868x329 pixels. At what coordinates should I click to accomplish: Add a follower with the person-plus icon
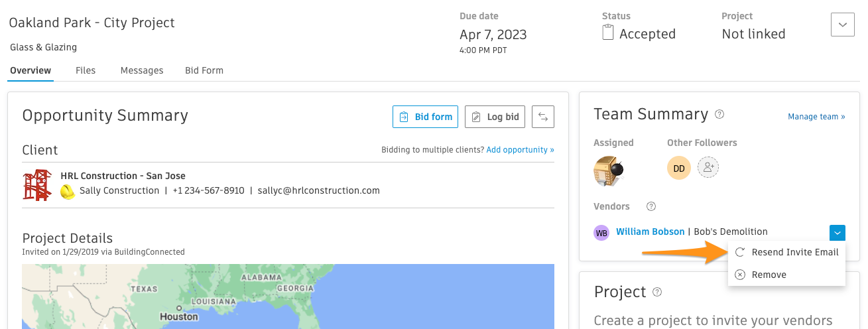pos(708,168)
